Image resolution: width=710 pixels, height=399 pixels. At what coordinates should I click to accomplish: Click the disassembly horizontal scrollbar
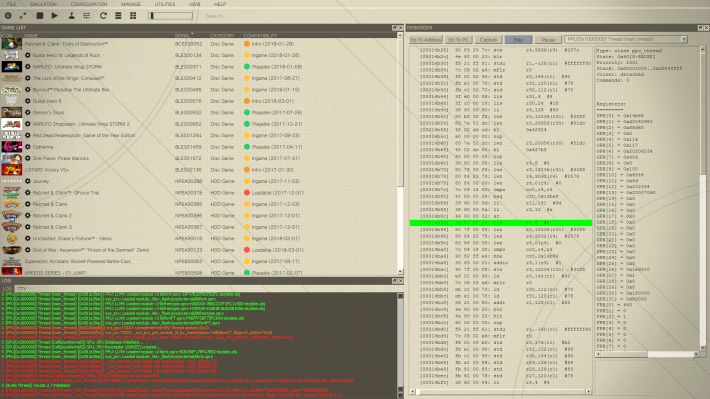501,391
